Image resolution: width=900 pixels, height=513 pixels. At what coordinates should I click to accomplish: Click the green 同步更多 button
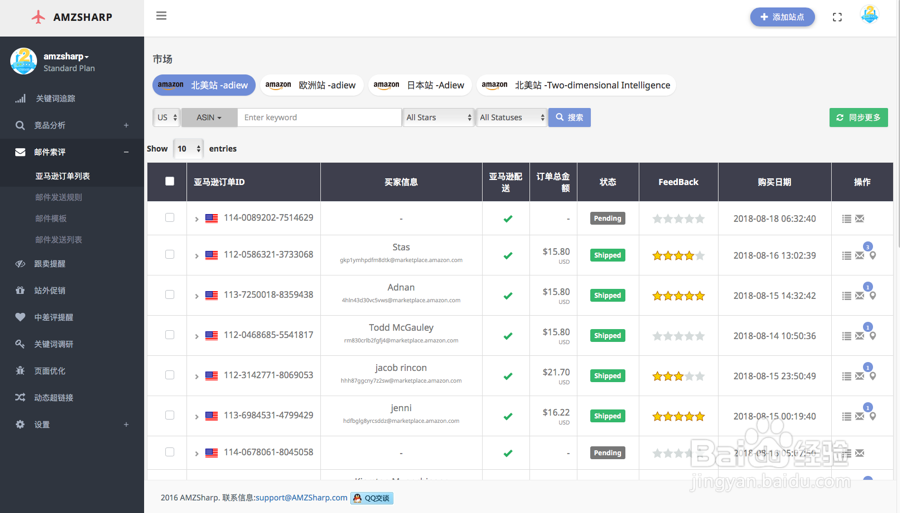coord(859,117)
